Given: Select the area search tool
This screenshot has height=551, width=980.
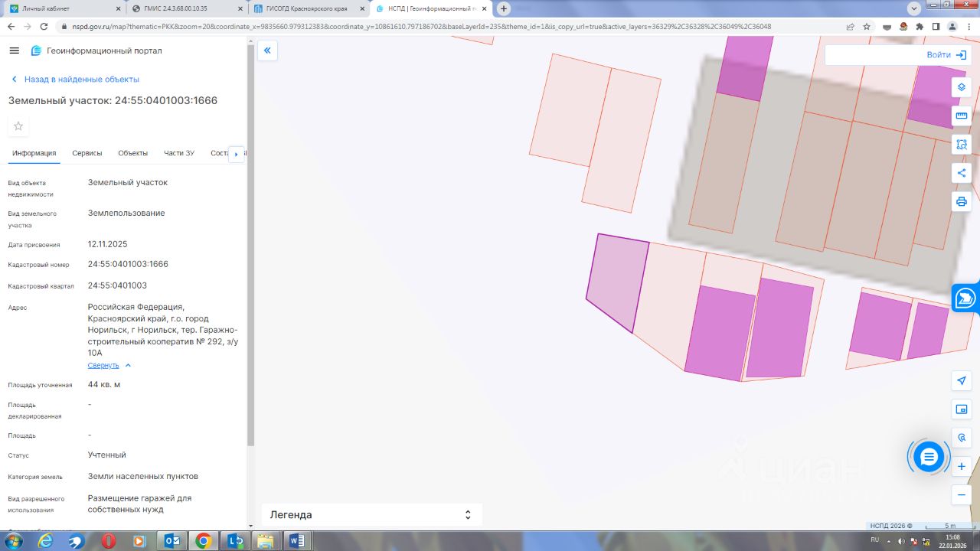Looking at the screenshot, I should [962, 145].
